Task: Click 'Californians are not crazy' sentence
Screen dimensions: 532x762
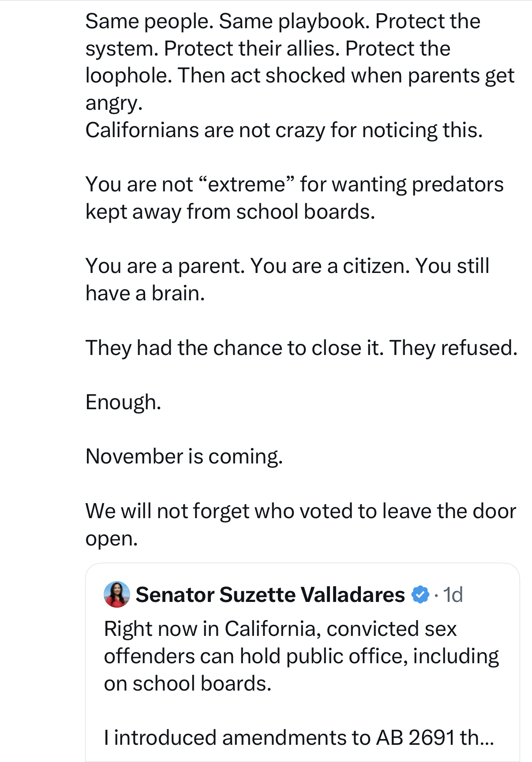Action: tap(284, 131)
